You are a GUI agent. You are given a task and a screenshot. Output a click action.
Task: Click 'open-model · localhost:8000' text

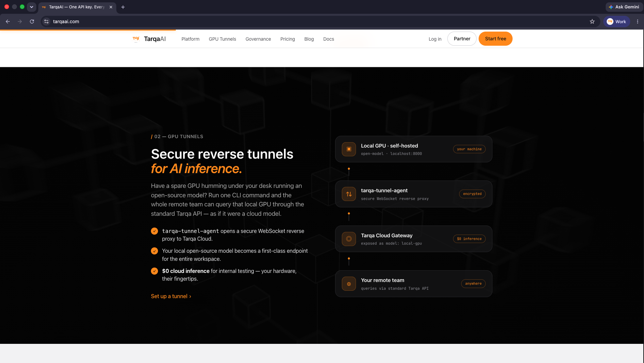pos(391,154)
